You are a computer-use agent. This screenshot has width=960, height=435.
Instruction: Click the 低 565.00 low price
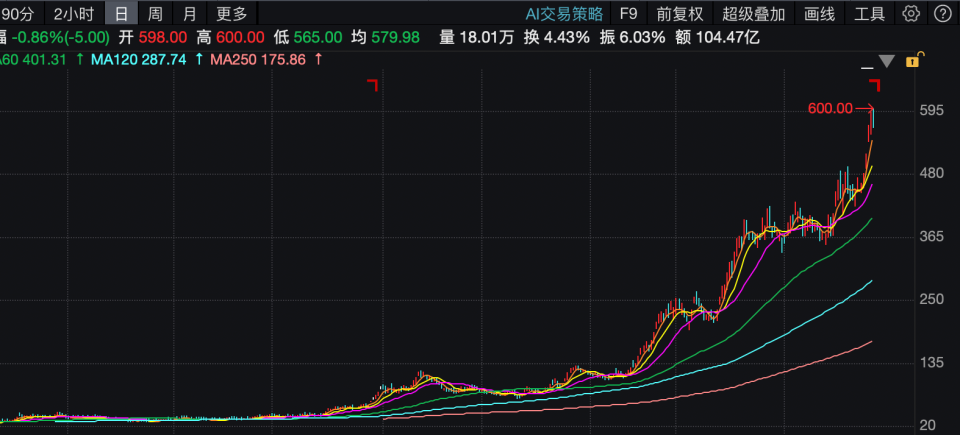(x=308, y=37)
